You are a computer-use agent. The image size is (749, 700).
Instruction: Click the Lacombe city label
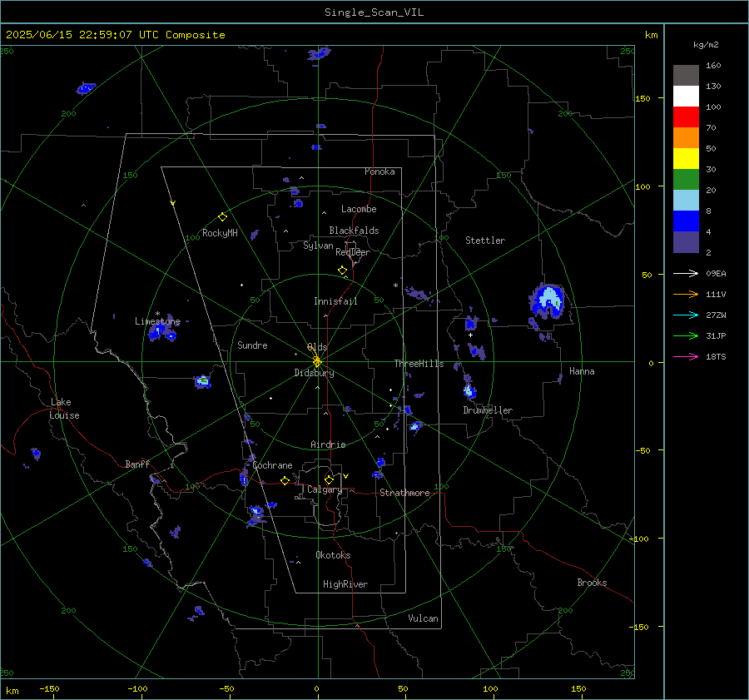[359, 209]
